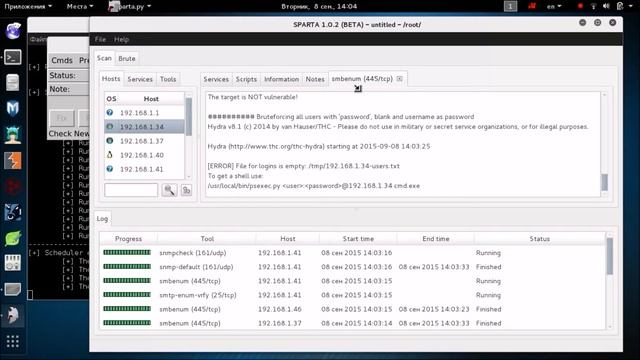Select the Hosts tab
640x360 pixels.
pos(111,78)
